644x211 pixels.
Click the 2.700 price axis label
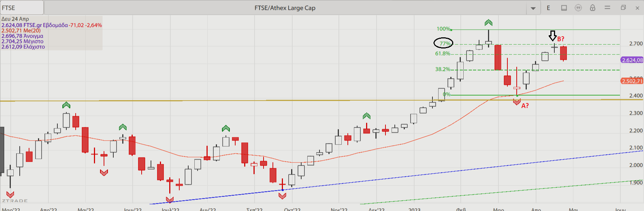coord(636,43)
